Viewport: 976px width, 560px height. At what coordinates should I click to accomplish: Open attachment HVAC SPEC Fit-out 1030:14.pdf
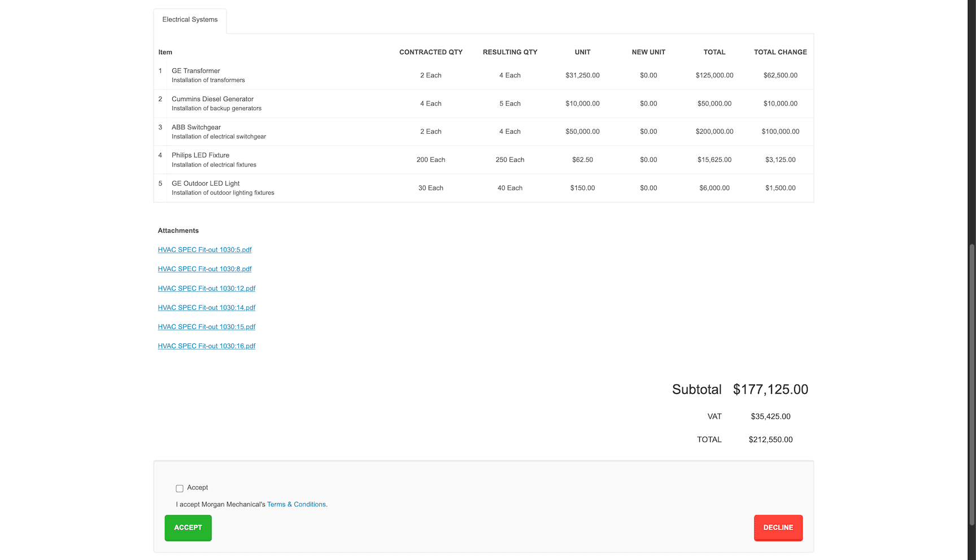pyautogui.click(x=206, y=307)
